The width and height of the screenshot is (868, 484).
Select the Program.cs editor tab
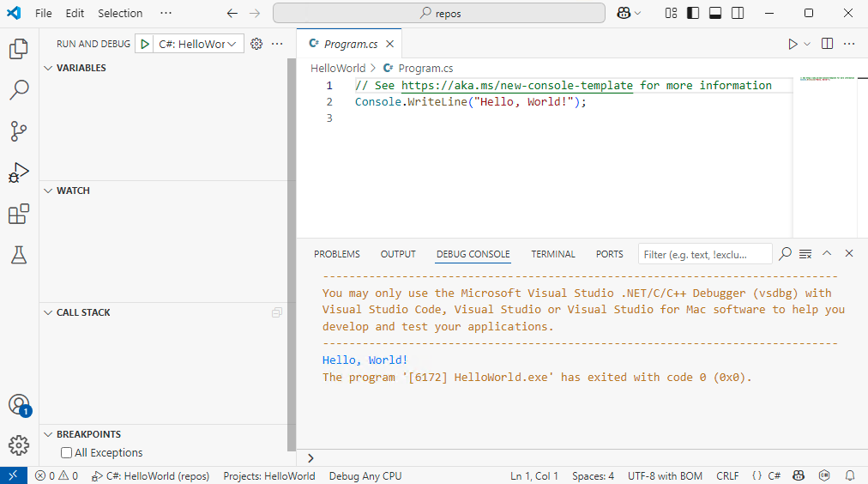pyautogui.click(x=349, y=44)
